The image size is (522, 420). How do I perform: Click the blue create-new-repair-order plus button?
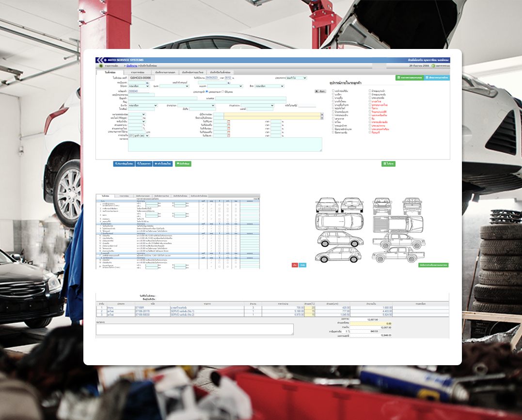pyautogui.click(x=163, y=164)
